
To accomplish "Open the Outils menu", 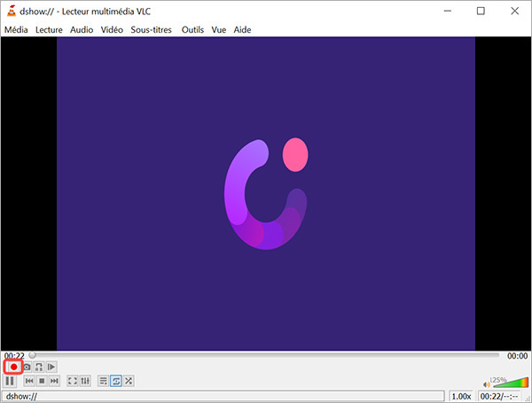I will tap(192, 29).
